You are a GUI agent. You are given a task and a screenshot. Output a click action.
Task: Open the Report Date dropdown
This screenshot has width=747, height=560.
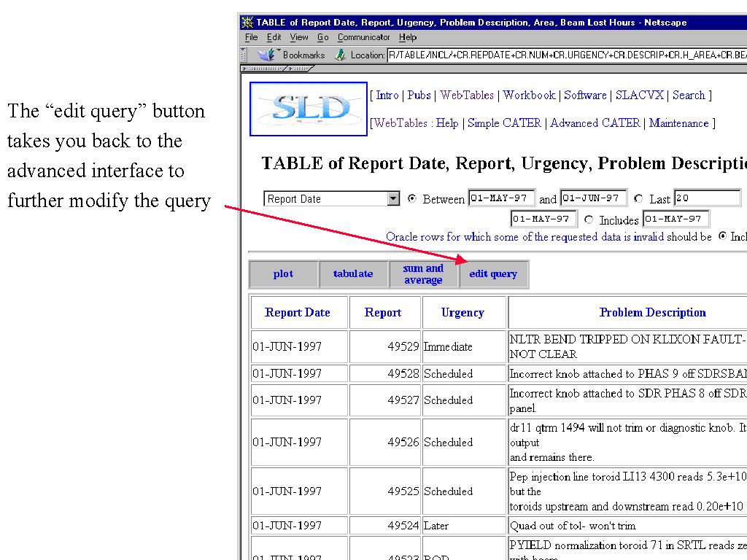(393, 198)
